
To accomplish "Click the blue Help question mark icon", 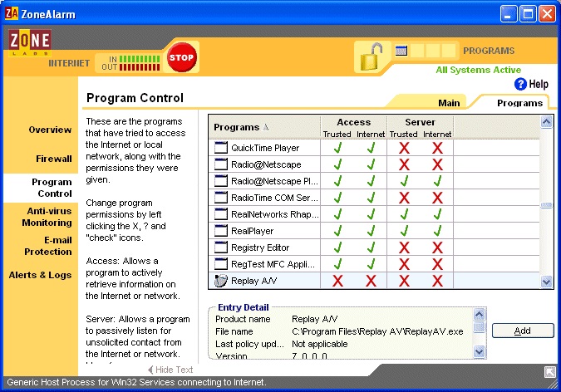I will [521, 84].
